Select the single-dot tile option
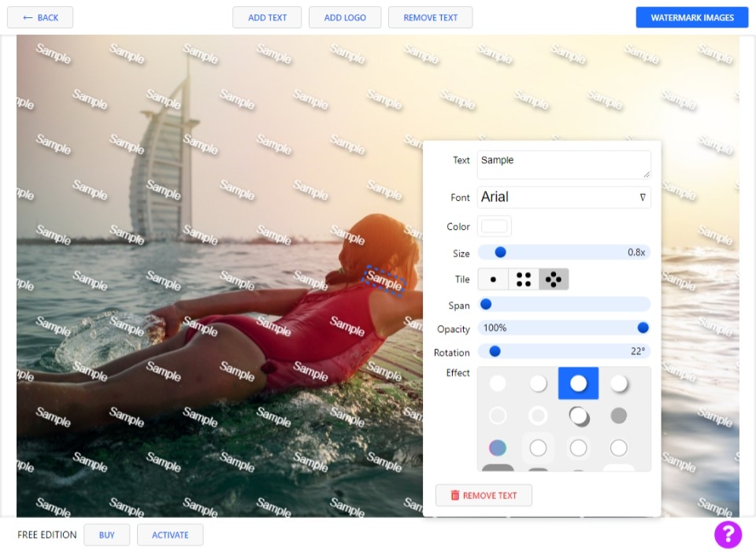 coord(493,279)
